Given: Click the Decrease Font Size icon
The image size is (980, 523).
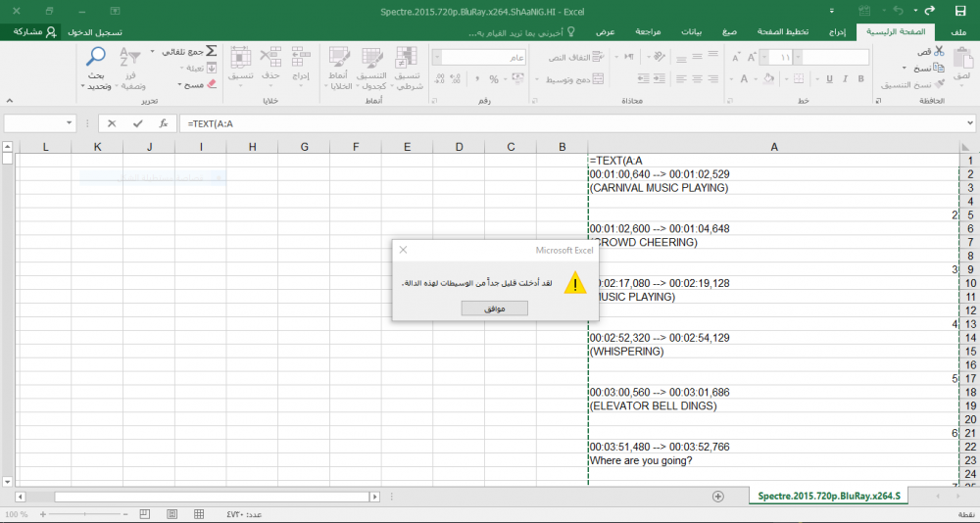Looking at the screenshot, I should pos(736,58).
